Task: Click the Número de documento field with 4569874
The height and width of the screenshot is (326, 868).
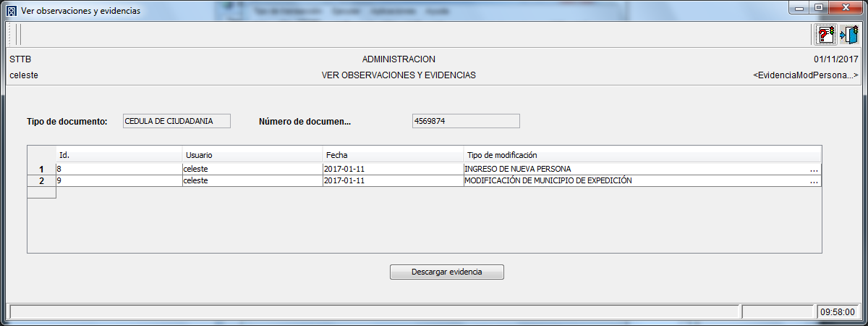Action: click(x=465, y=122)
